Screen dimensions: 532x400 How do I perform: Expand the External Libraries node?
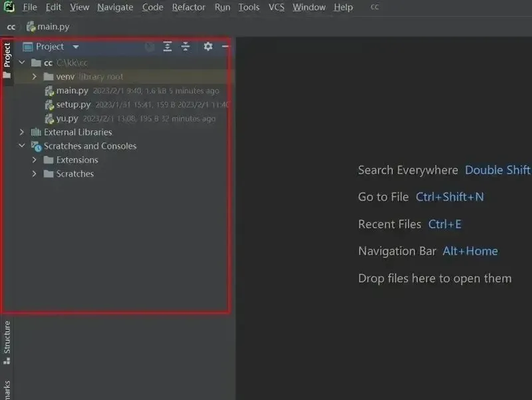pyautogui.click(x=22, y=132)
